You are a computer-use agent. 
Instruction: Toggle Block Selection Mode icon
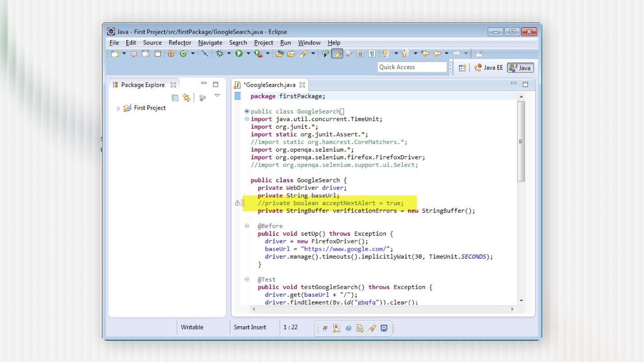(x=361, y=53)
